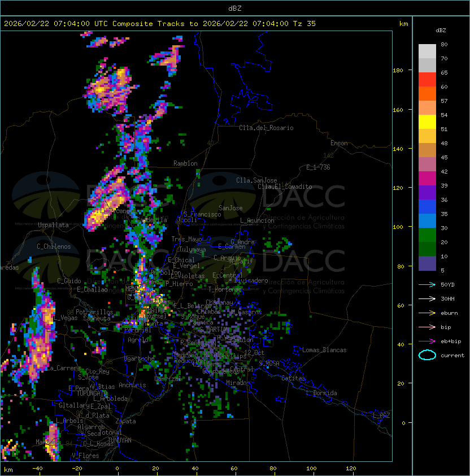Screen dimensions: 470x476
Task: Click the '100' km tick on vertical axis
Action: tap(398, 227)
